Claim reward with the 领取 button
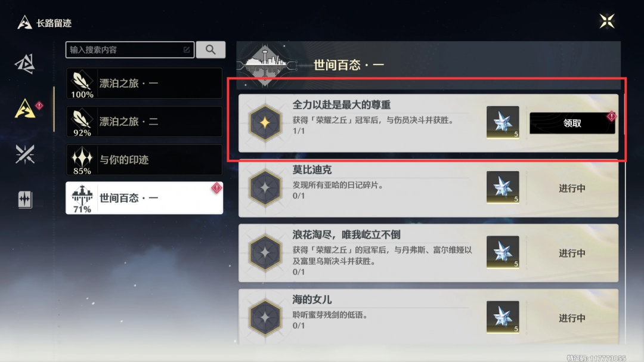 pyautogui.click(x=572, y=123)
